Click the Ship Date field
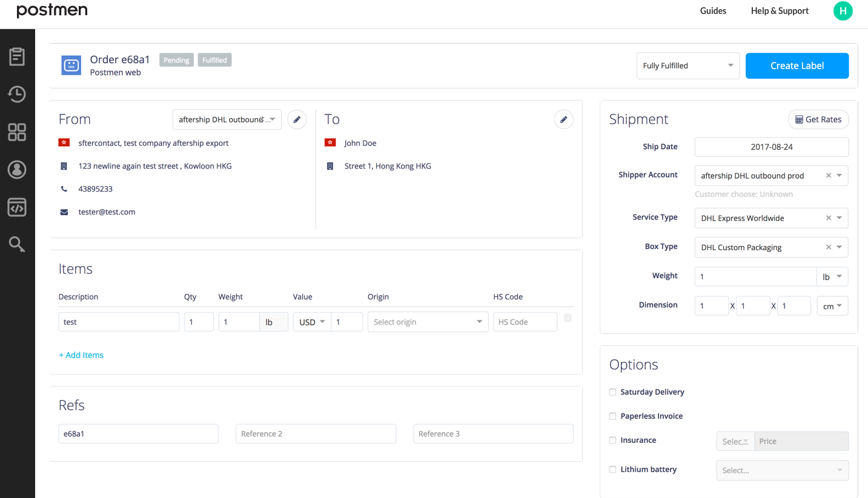868x498 pixels. [x=772, y=147]
